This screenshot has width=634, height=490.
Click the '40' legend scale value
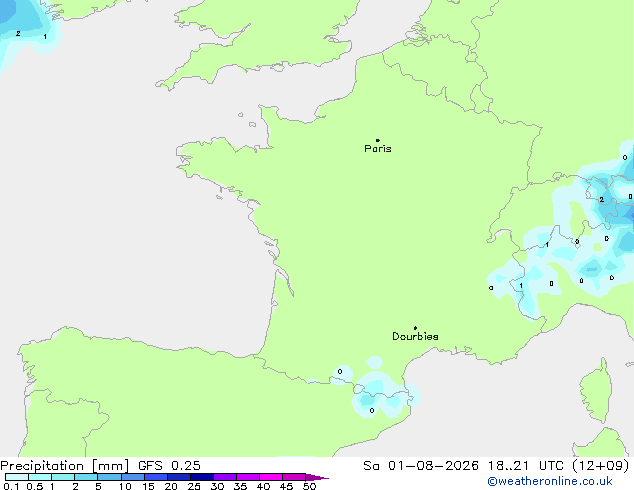263,486
